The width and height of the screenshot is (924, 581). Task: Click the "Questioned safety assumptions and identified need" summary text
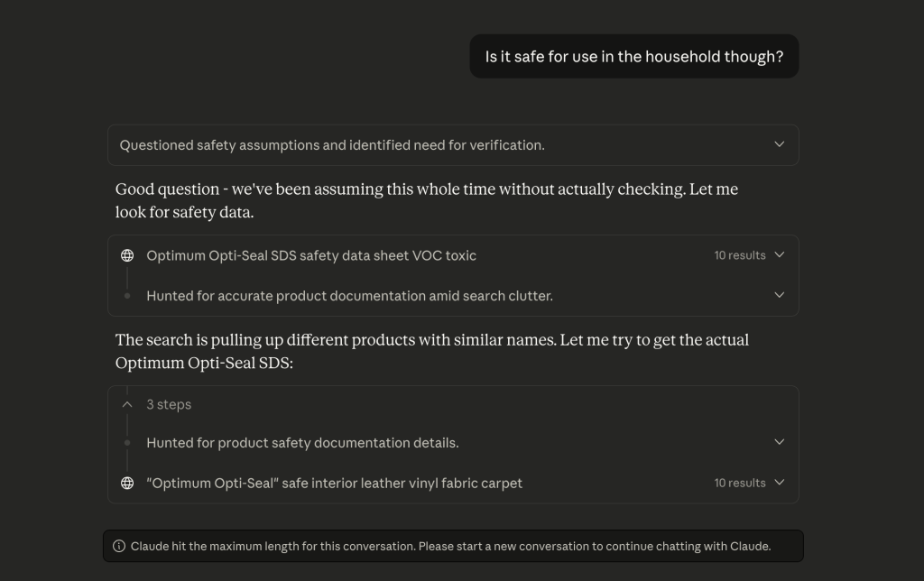332,145
